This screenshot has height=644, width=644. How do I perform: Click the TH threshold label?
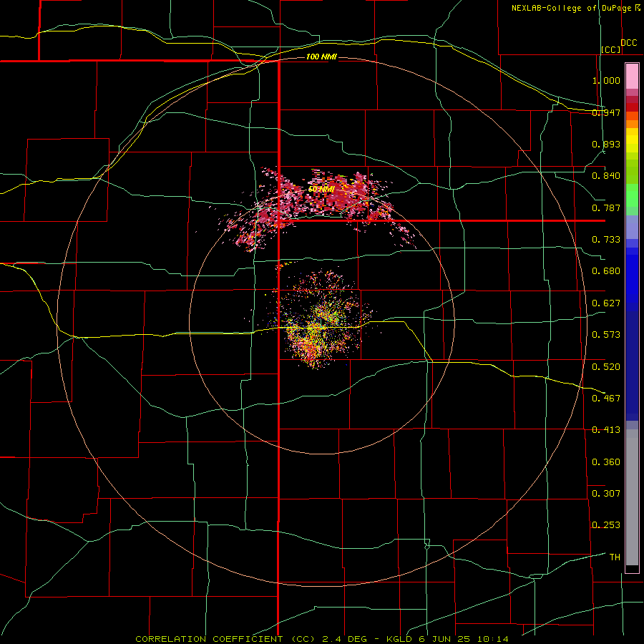[615, 557]
